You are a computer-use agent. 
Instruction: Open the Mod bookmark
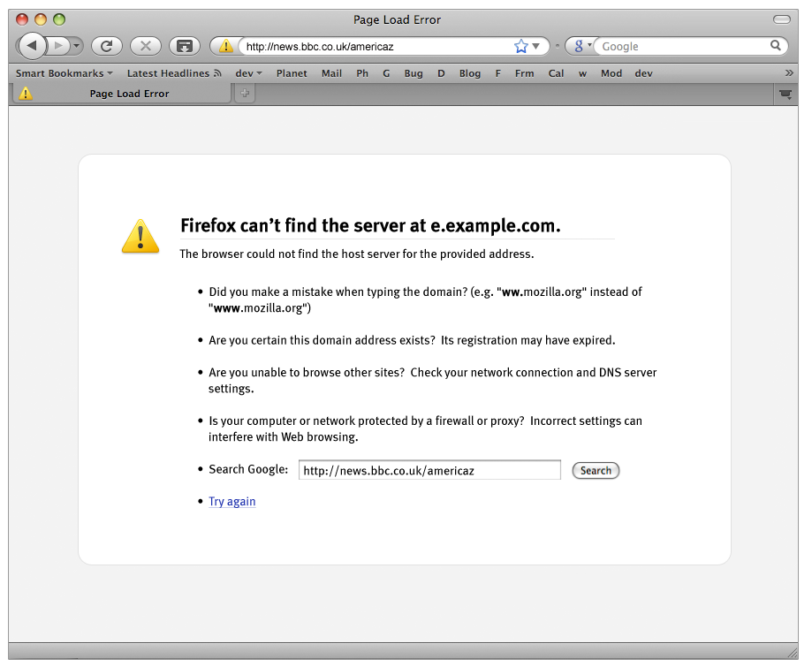[x=611, y=73]
